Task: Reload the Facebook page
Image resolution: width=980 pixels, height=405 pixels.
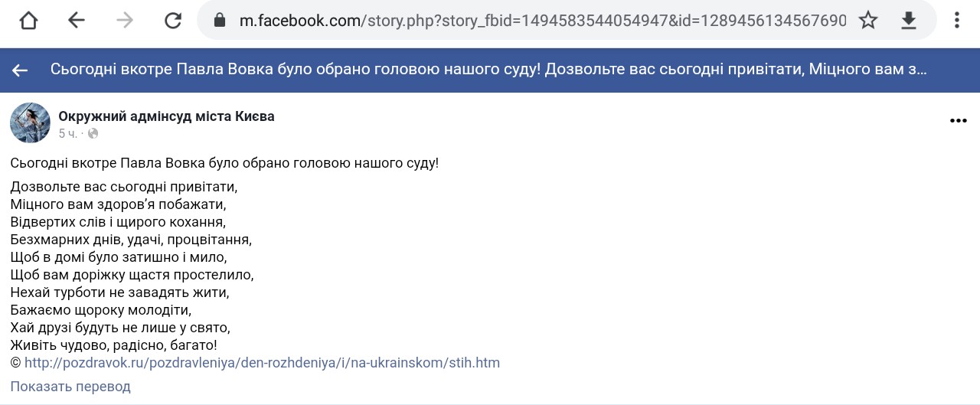Action: (x=173, y=21)
